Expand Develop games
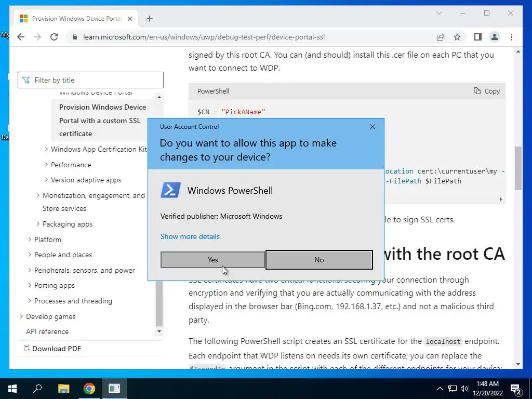This screenshot has width=532, height=399. pos(21,316)
